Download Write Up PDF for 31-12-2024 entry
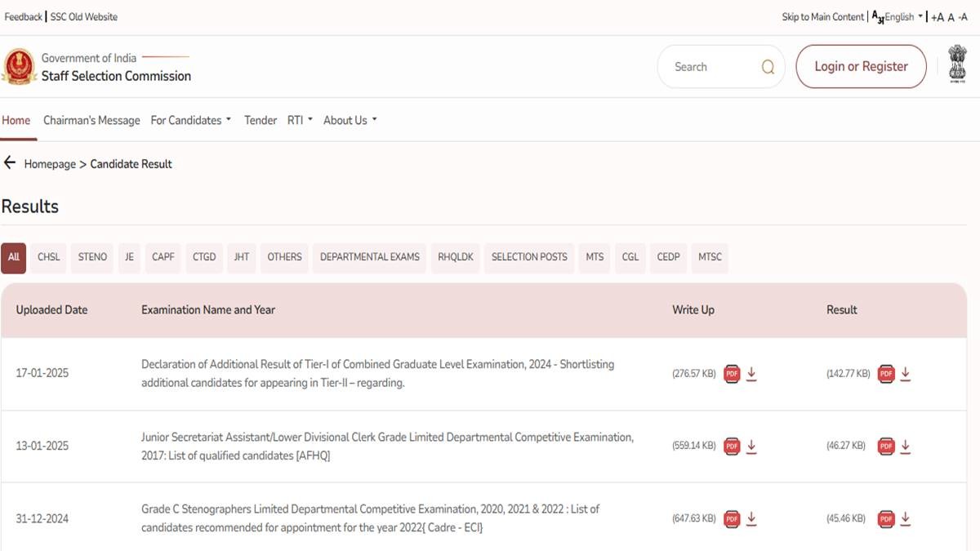 (x=751, y=518)
